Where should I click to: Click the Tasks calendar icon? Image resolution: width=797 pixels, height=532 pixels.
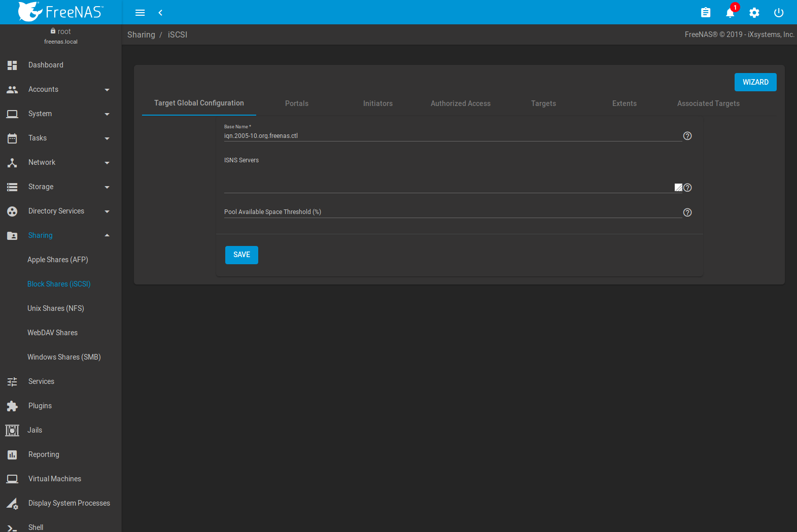[12, 138]
